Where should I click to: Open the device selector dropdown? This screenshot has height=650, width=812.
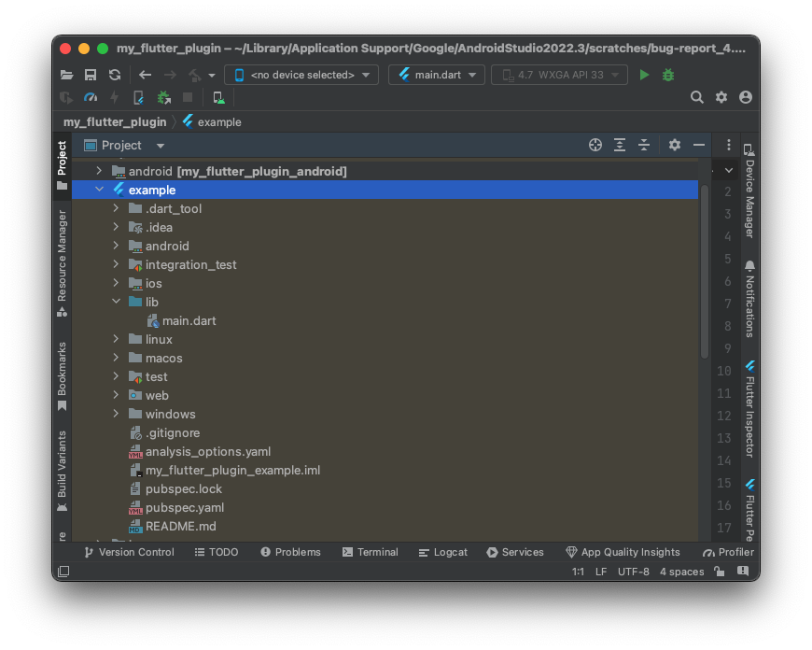coord(301,75)
